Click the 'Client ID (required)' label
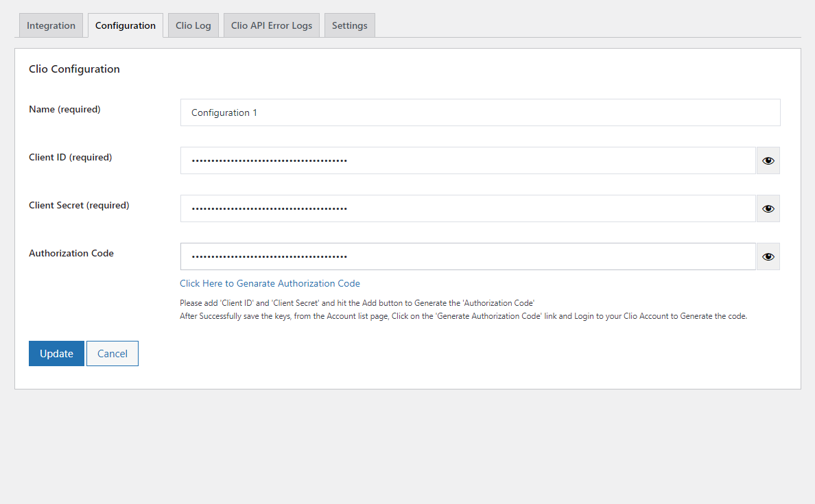 click(70, 157)
